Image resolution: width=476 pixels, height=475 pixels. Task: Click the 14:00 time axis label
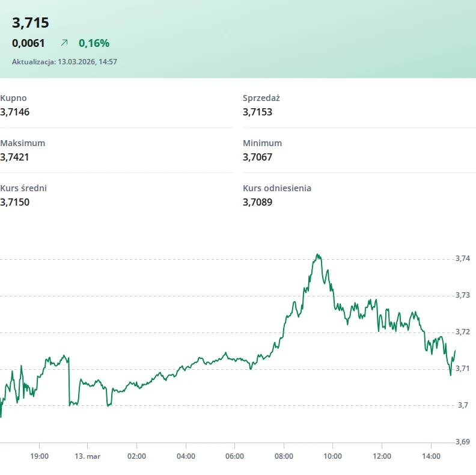pos(431,456)
